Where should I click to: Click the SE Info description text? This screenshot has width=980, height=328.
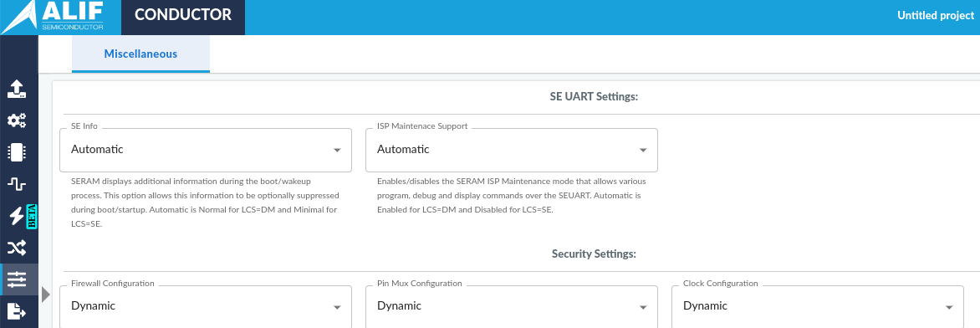(x=205, y=202)
